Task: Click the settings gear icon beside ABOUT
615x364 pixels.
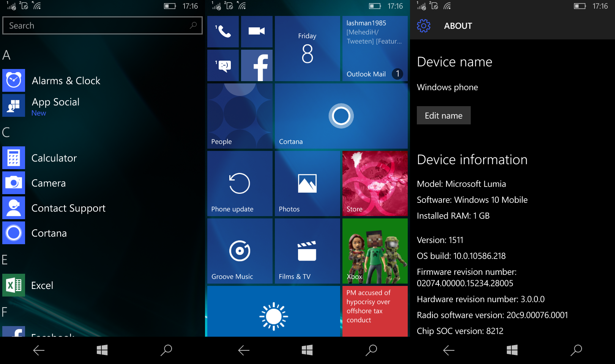Action: tap(423, 26)
